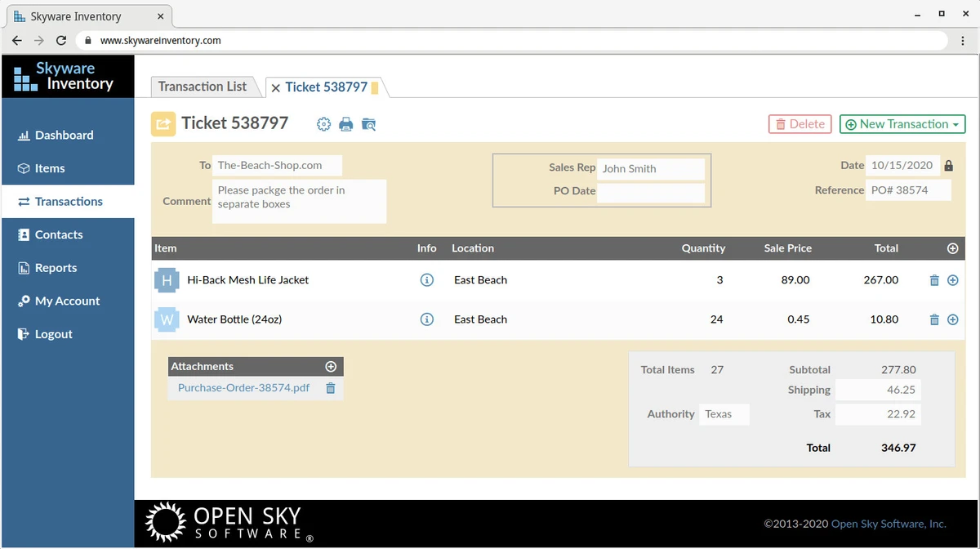Open the ticket settings gear icon

(323, 123)
